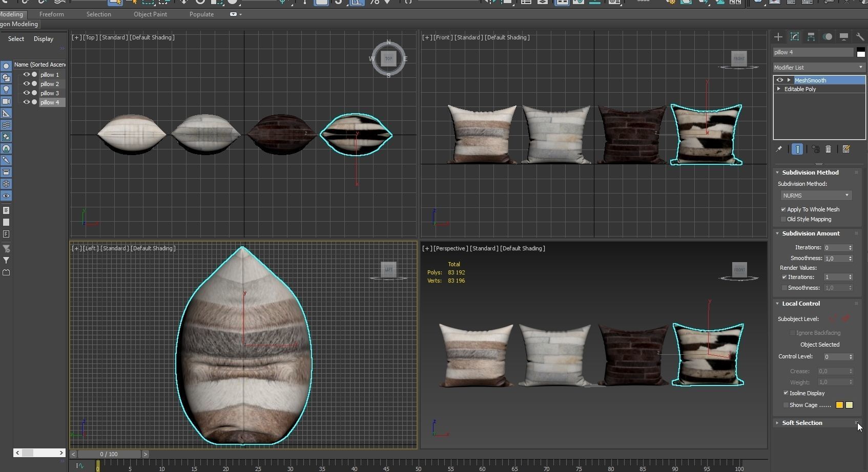This screenshot has height=472, width=868.
Task: Remove modifier with trash icon
Action: (x=828, y=149)
